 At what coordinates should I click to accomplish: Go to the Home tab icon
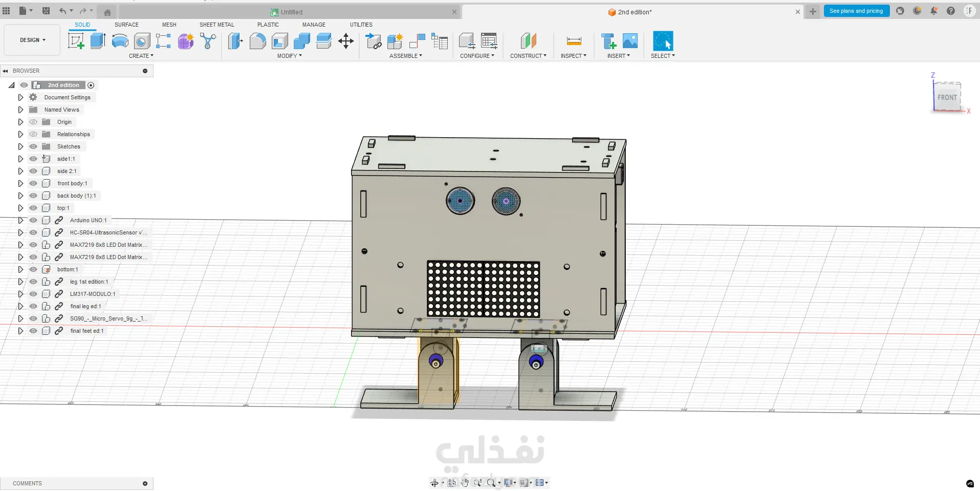pos(107,12)
